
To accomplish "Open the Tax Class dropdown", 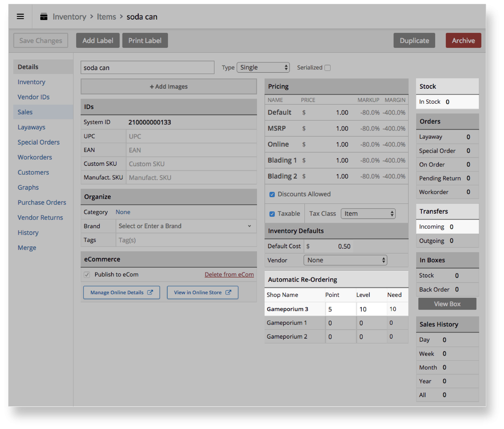I will [x=368, y=214].
